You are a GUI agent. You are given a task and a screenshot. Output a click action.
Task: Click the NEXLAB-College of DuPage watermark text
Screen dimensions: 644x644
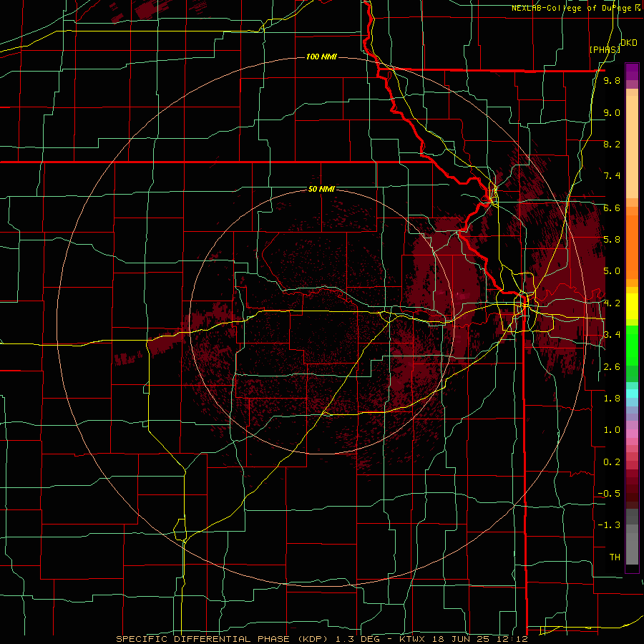click(571, 8)
